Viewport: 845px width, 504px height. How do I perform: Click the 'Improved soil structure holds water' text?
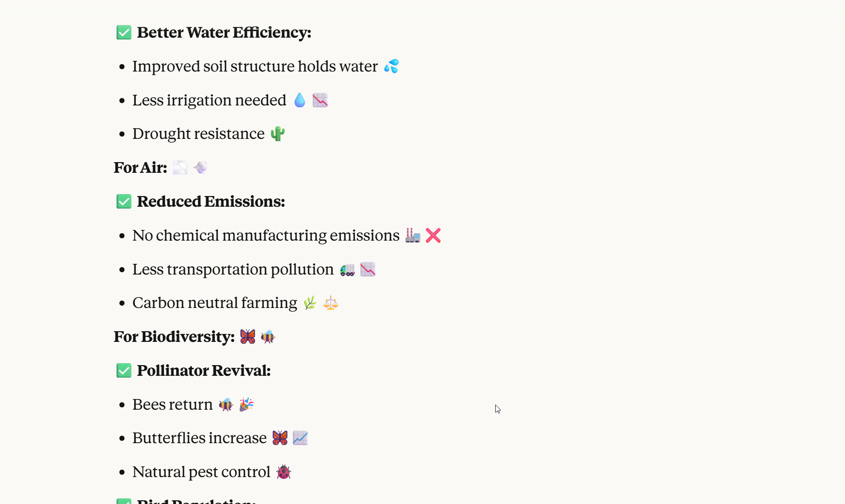[x=255, y=66]
